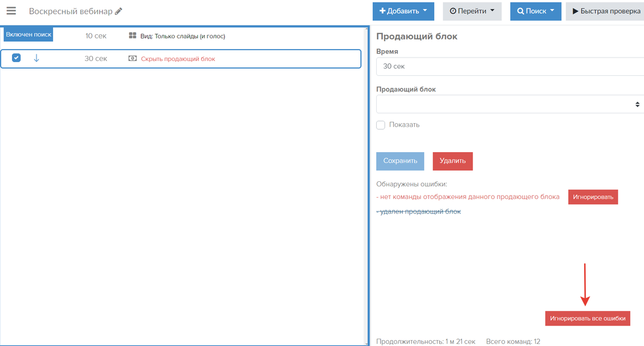
Task: Open the Продающий блок select box
Action: (x=510, y=104)
